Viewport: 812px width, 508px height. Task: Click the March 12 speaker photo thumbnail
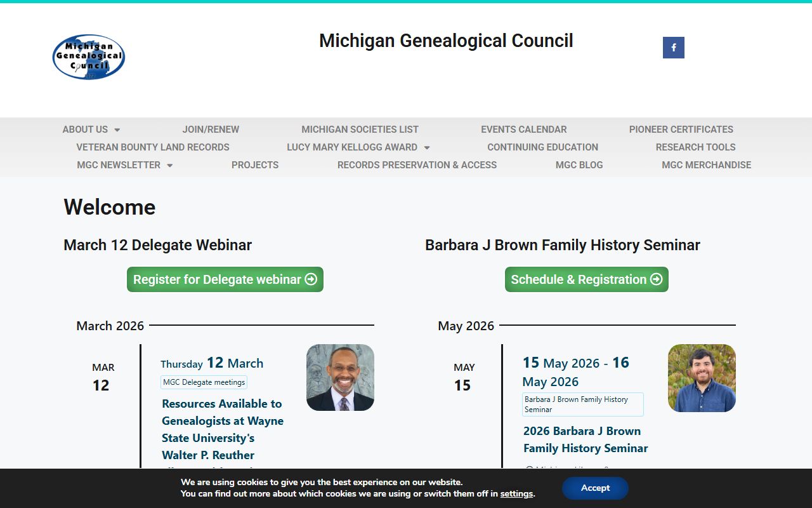pyautogui.click(x=340, y=378)
